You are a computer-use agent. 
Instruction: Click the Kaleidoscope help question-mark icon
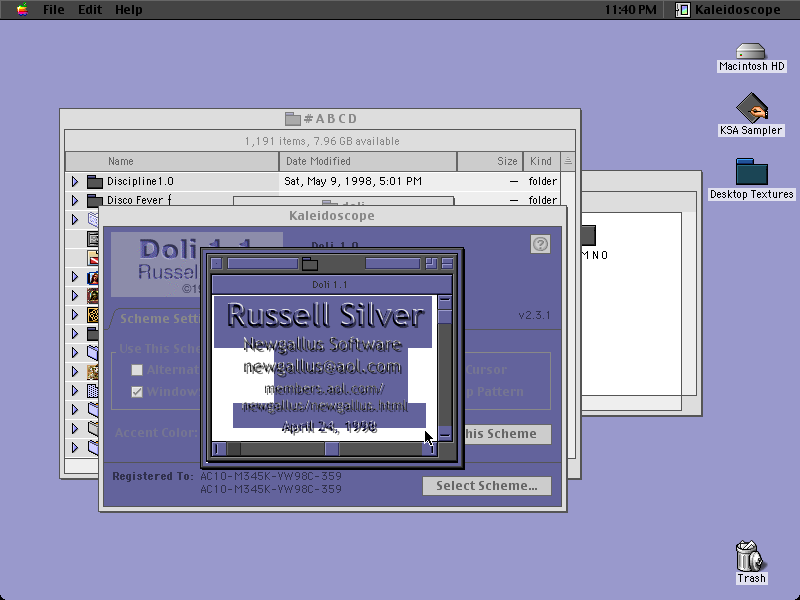point(540,244)
